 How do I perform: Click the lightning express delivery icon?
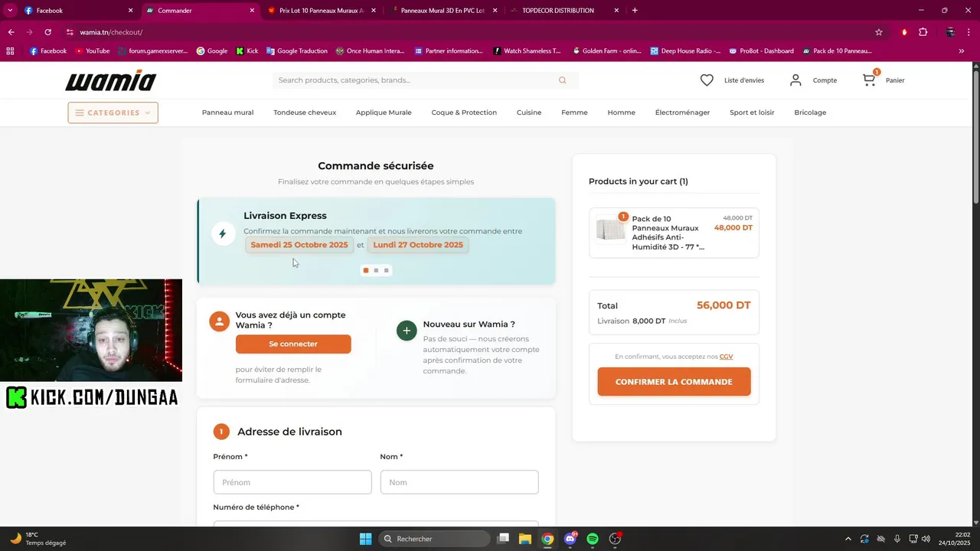pos(223,233)
